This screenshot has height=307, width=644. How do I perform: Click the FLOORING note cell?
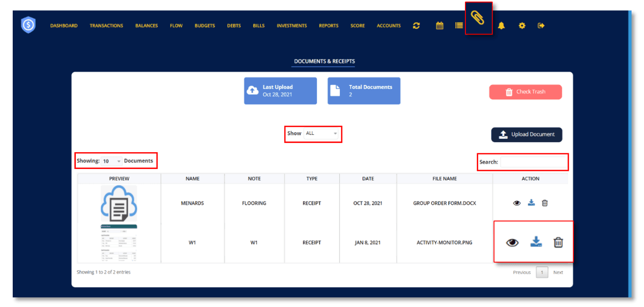pyautogui.click(x=254, y=203)
